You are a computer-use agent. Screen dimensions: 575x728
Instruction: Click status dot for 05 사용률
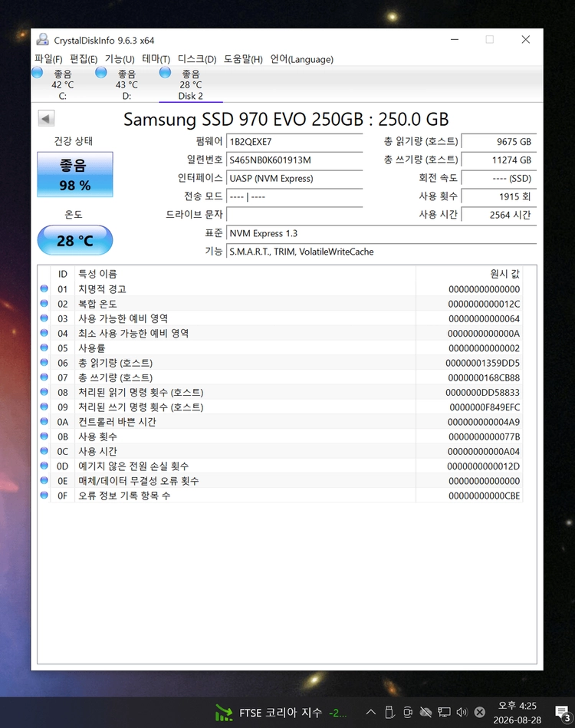(44, 348)
